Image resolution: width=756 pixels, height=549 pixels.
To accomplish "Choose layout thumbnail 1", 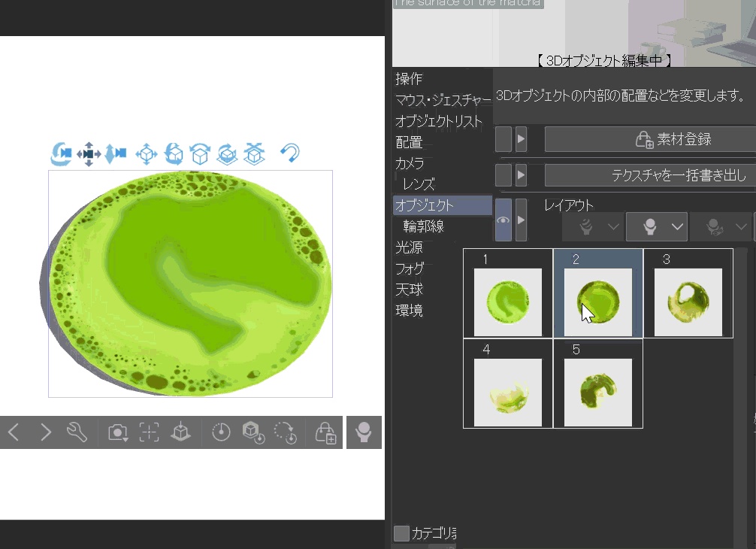I will coord(508,293).
